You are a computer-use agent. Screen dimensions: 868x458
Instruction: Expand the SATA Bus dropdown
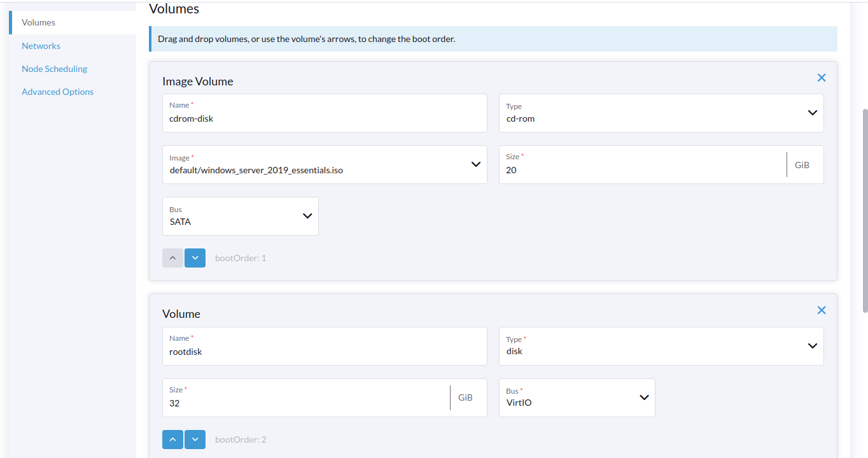241,217
